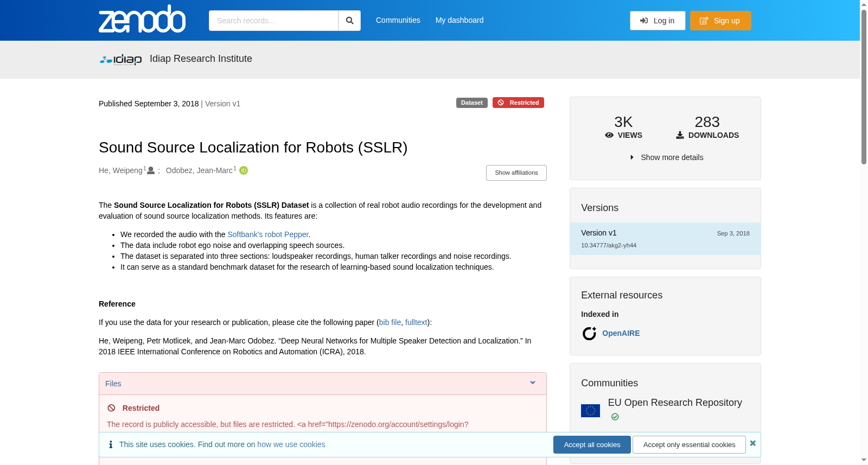Click the downloads icon

(x=680, y=135)
